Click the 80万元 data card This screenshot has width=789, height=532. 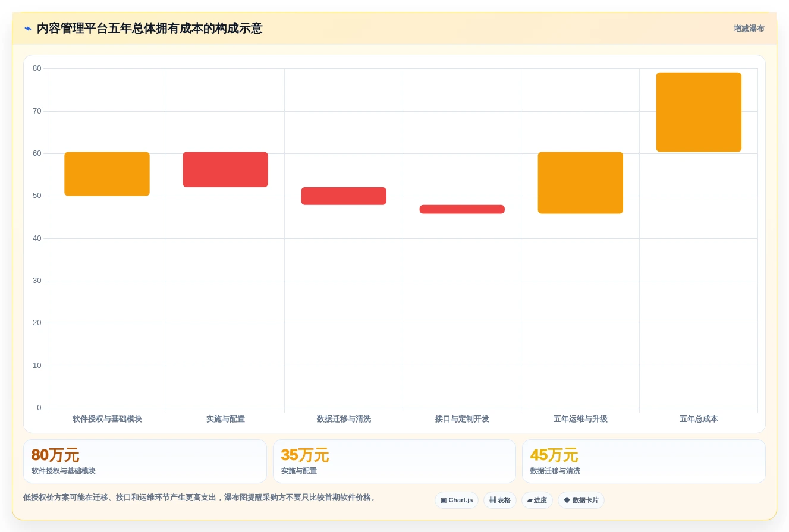coord(145,461)
